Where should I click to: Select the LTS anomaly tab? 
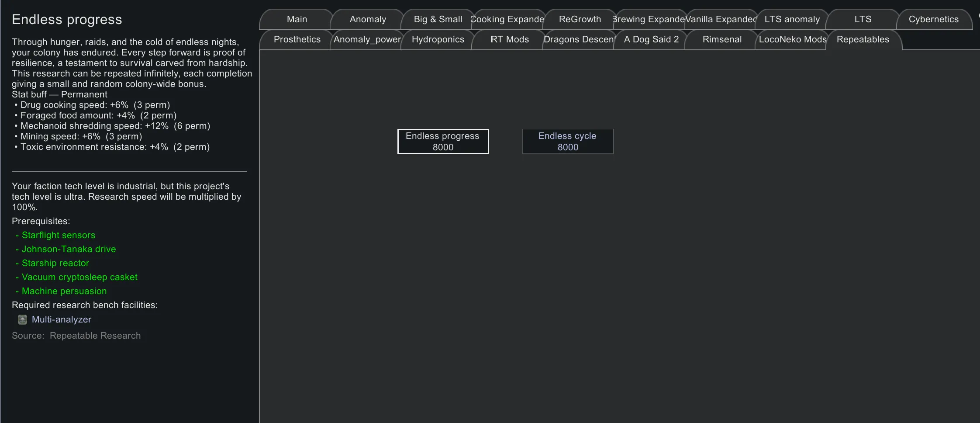pos(792,19)
